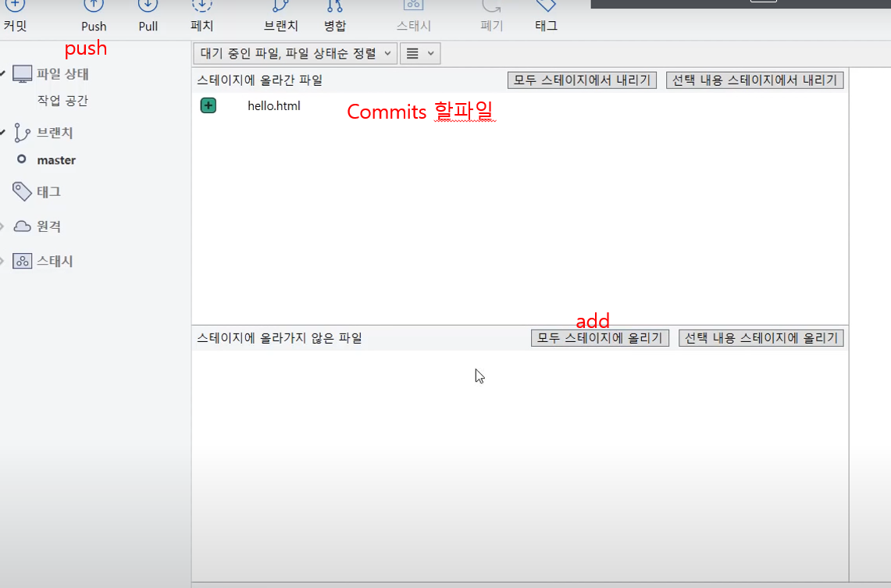Click 선택 내용 스테이지에서 내리기 button

pos(754,80)
